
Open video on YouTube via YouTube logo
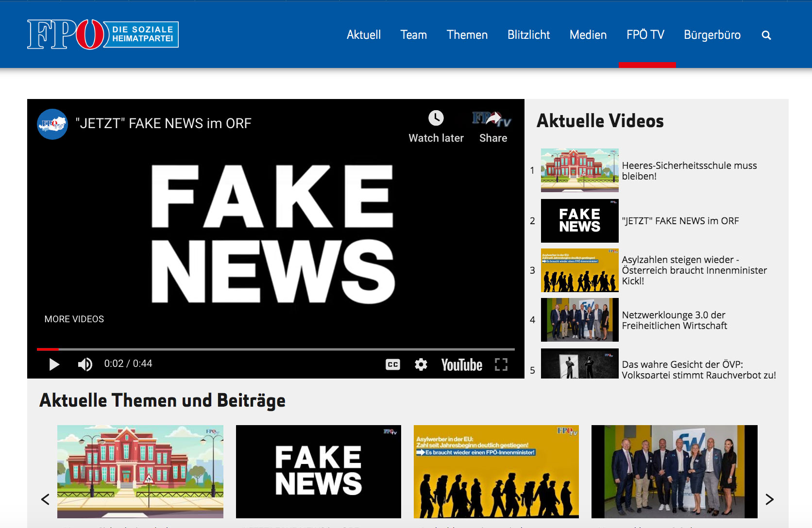(462, 364)
